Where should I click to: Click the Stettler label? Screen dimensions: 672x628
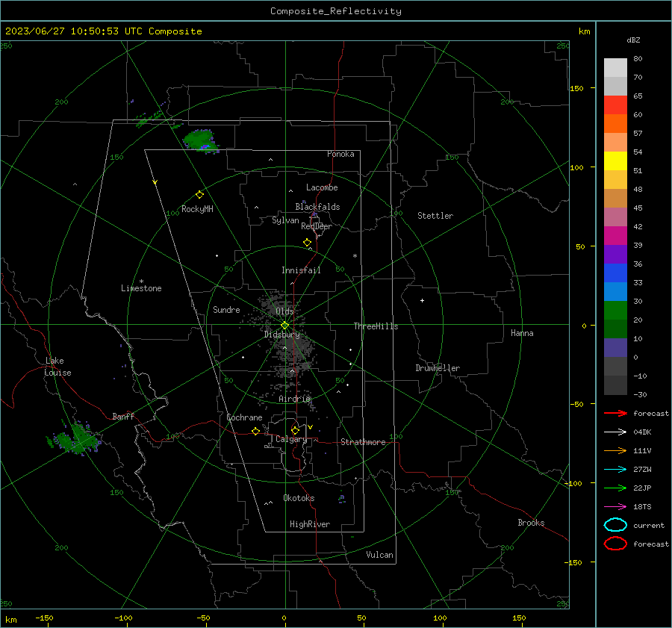[435, 216]
